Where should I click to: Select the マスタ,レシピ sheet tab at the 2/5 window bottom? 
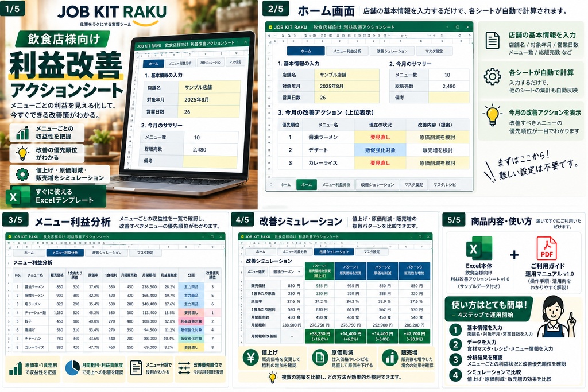tap(445, 184)
